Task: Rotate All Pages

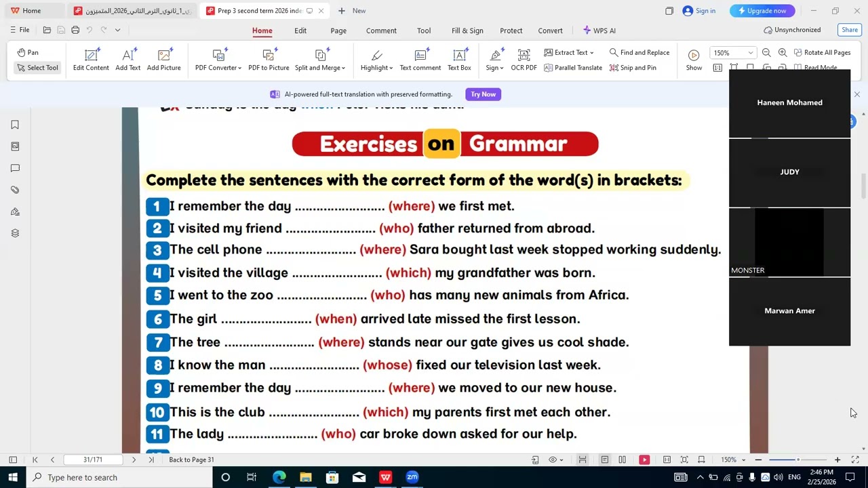Action: (822, 52)
